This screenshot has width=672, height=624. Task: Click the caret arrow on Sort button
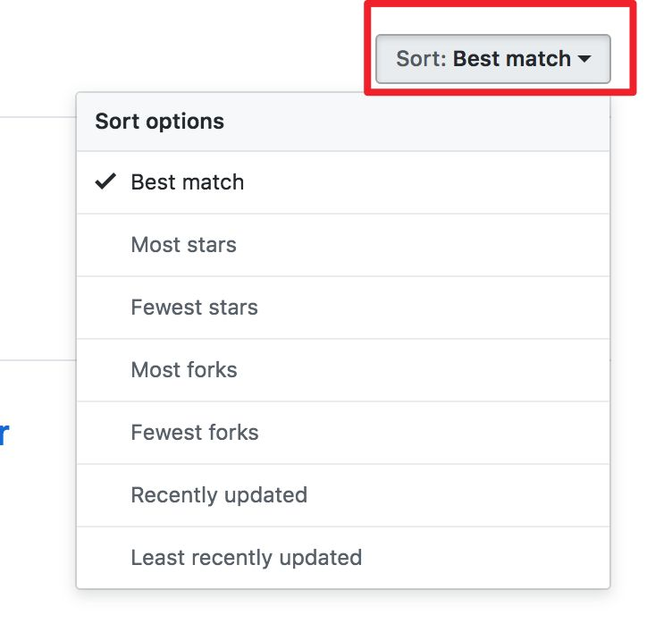point(584,59)
